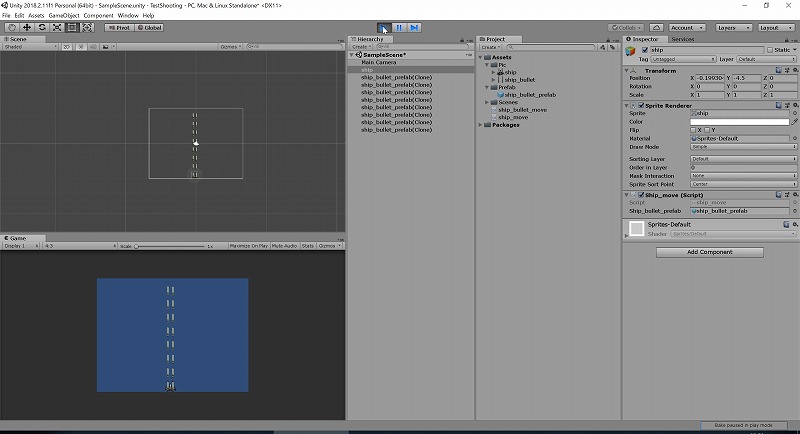800x434 pixels.
Task: Open Draw Mode dropdown
Action: coord(743,147)
